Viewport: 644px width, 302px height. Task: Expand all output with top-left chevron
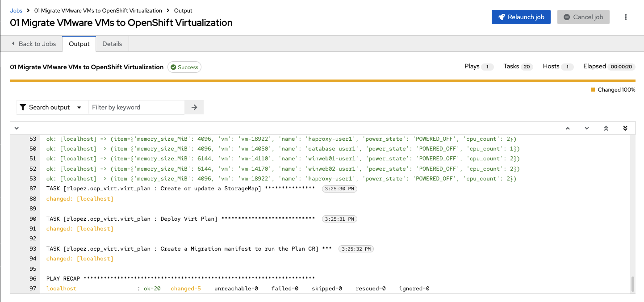click(17, 128)
